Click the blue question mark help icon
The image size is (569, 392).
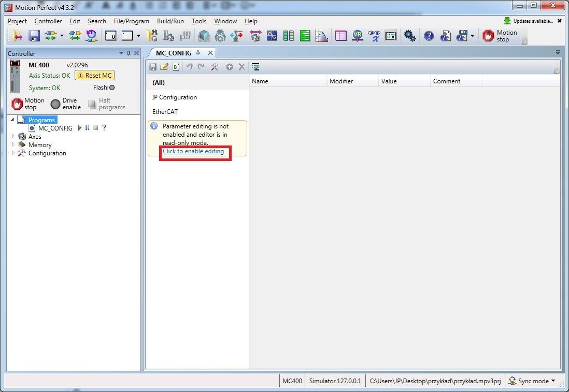[429, 36]
